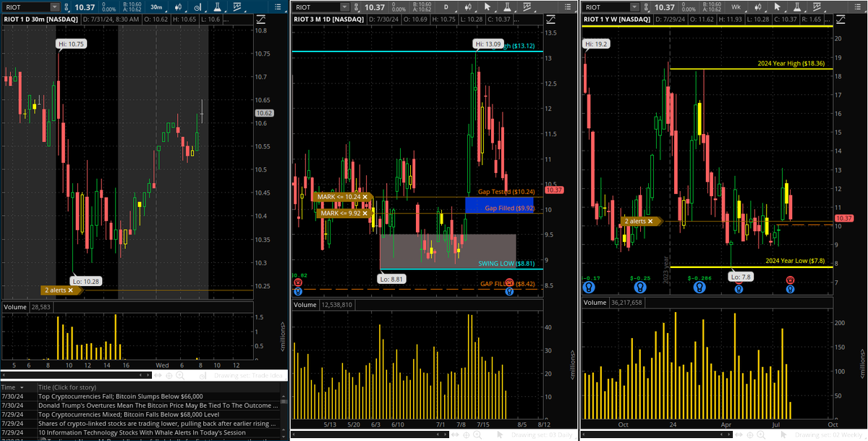The image size is (868, 441).
Task: Open symbol dropdown arrow in right weekly chart
Action: pyautogui.click(x=634, y=7)
